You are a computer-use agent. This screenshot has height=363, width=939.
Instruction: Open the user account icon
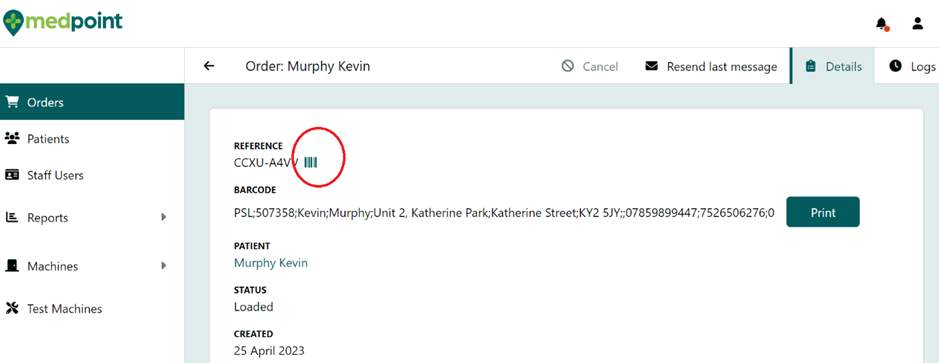coord(917,23)
